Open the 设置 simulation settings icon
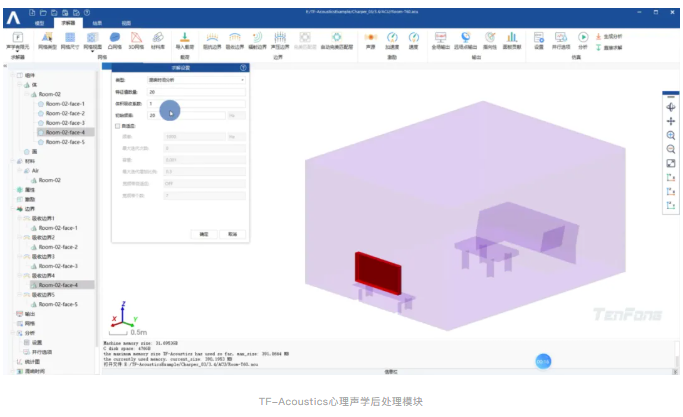The height and width of the screenshot is (417, 683). [x=539, y=37]
